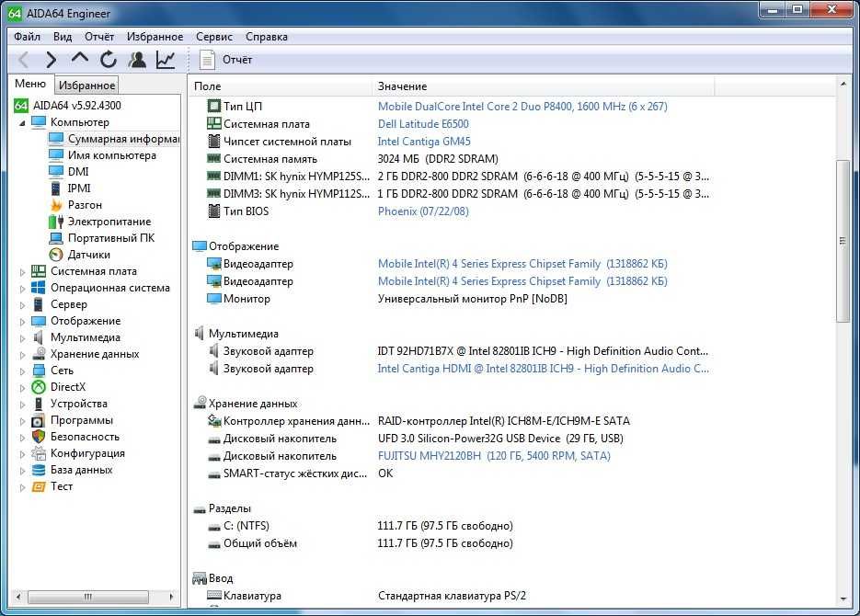Click the DirectX Xbox icon
Screen dimensions: 860x616
[x=39, y=387]
